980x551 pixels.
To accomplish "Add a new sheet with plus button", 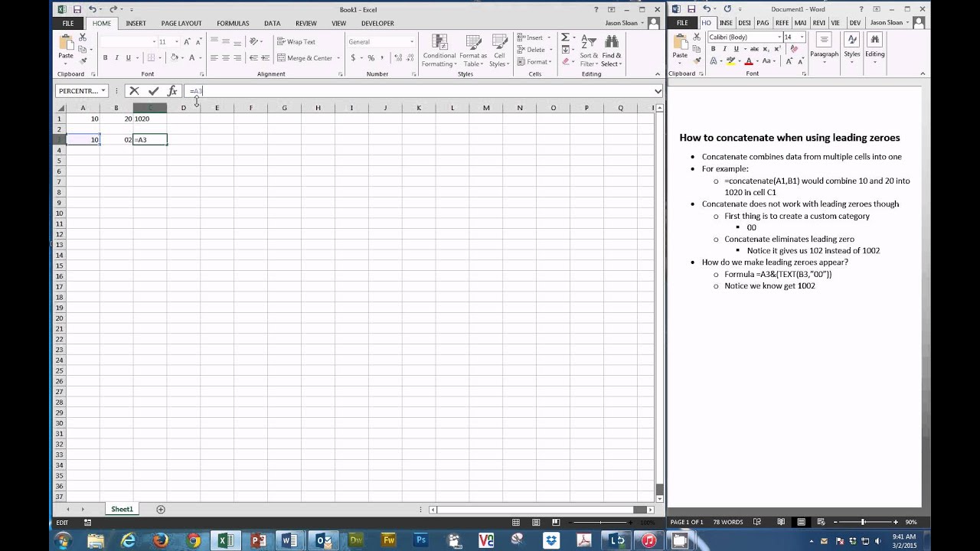I will point(161,509).
